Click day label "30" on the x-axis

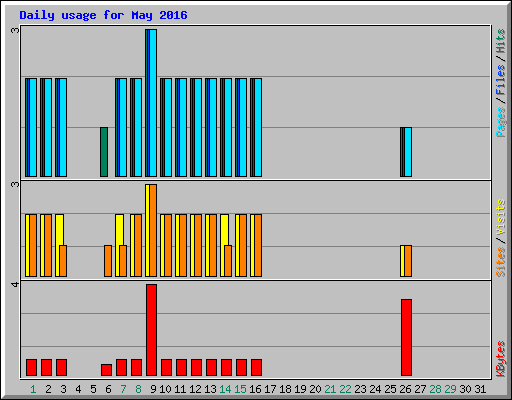[465, 389]
